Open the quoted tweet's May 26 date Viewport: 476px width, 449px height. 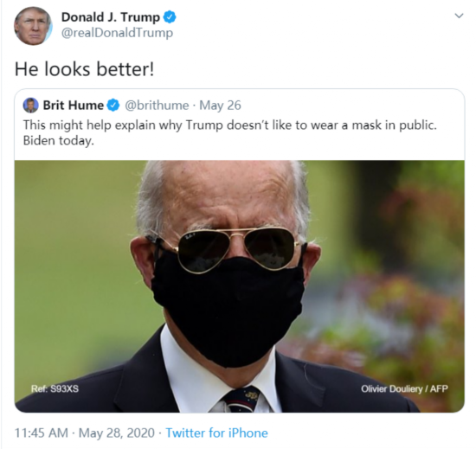(x=220, y=106)
